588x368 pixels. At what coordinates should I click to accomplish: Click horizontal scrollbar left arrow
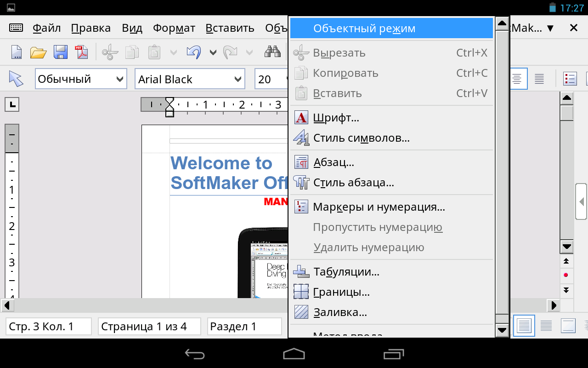pos(8,305)
